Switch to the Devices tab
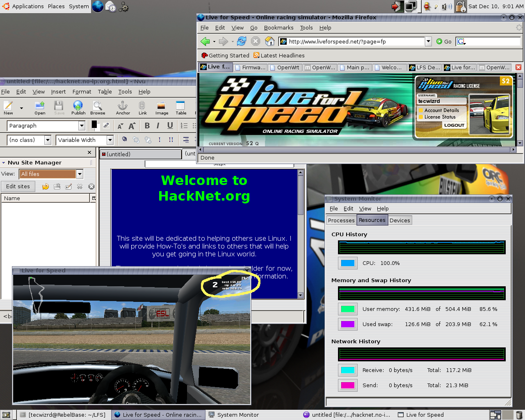The image size is (525, 420). pos(400,220)
